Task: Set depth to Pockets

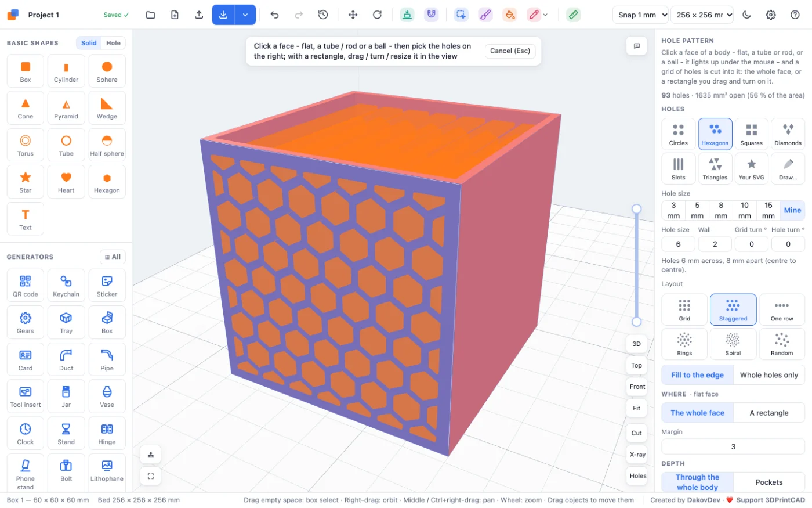Action: (769, 482)
